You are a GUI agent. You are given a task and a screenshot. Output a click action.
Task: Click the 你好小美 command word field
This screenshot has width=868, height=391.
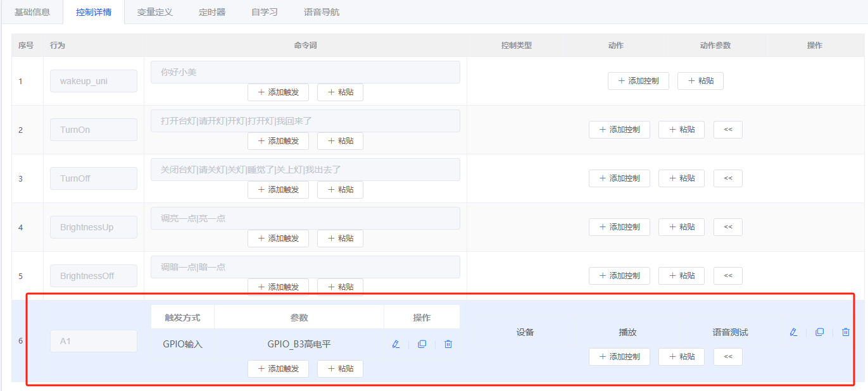(305, 72)
